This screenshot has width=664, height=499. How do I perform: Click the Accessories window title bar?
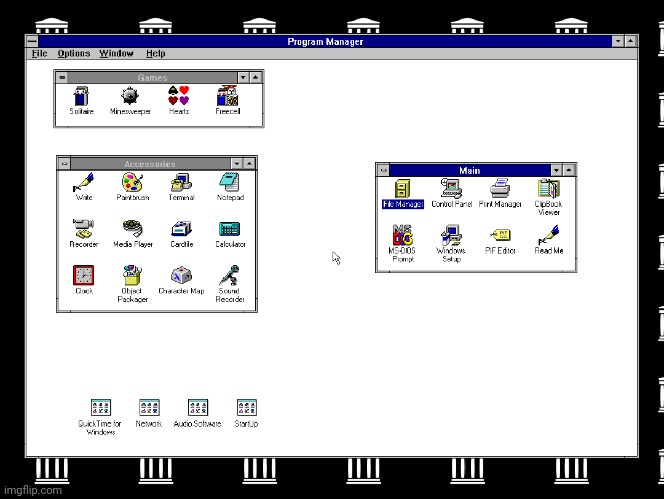pos(150,164)
